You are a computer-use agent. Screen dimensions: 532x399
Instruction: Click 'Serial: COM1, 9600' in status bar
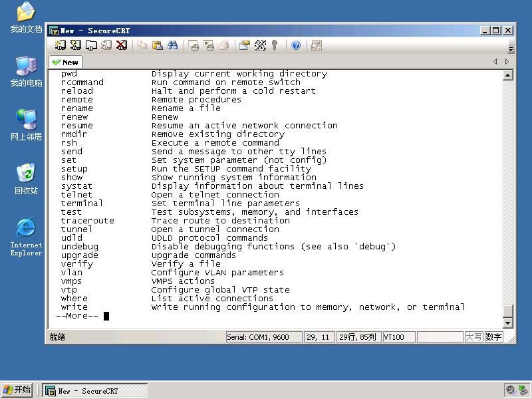(264, 337)
